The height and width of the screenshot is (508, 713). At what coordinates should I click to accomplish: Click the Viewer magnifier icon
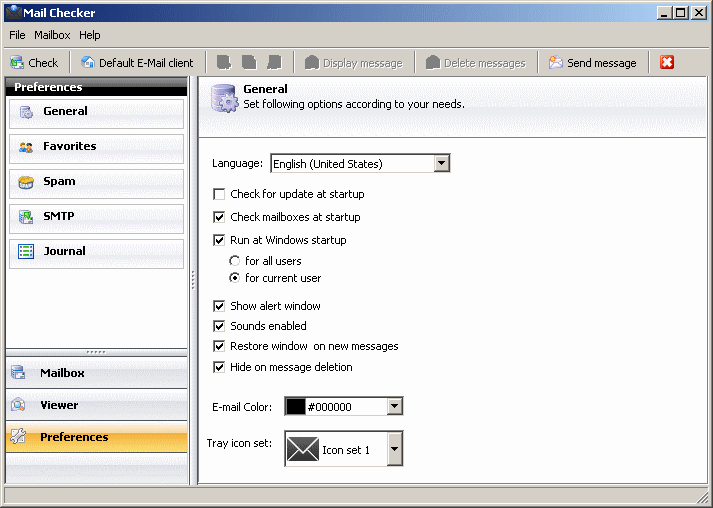pyautogui.click(x=18, y=404)
